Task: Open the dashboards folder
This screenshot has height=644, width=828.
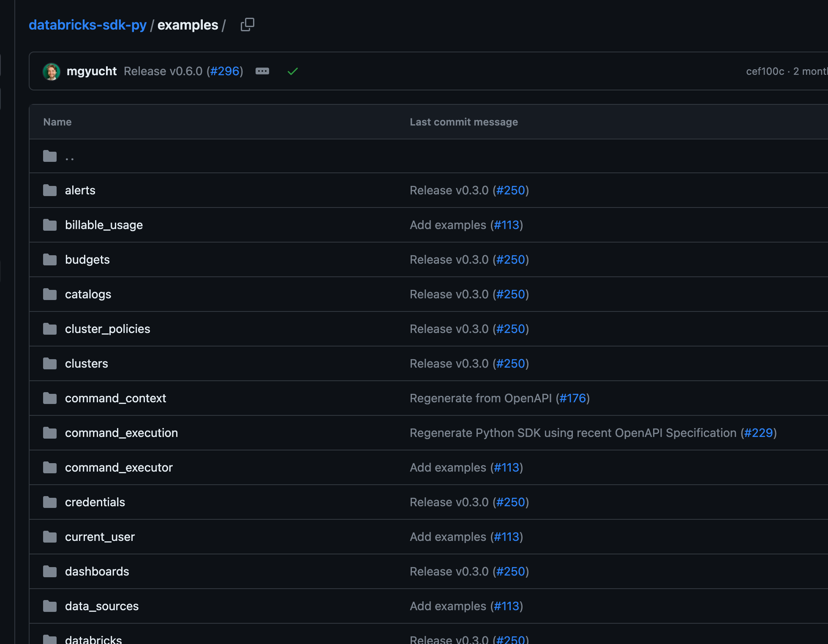Action: pyautogui.click(x=97, y=571)
